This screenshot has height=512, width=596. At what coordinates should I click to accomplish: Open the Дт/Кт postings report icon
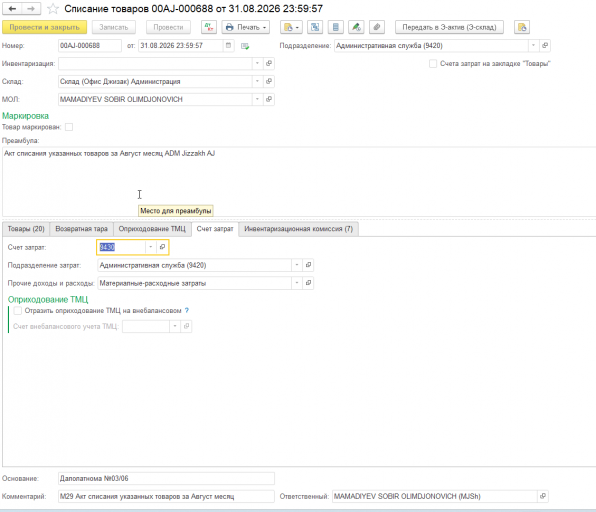(x=209, y=27)
